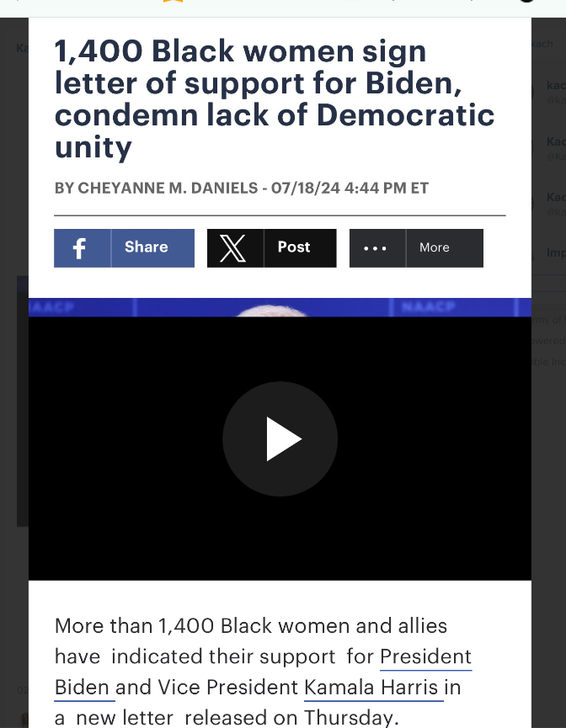Select the first dimmed kac suggestion
Screen dimensions: 566x728
point(556,86)
